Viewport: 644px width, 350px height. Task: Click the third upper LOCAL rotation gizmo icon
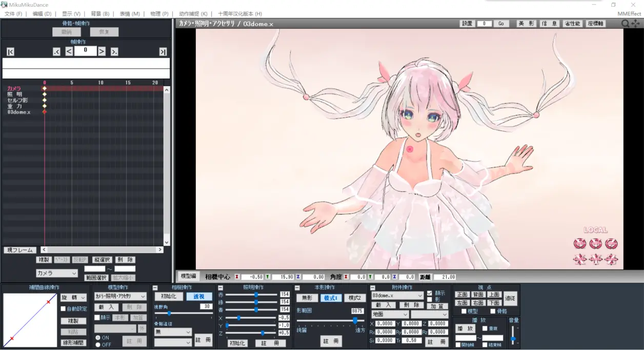611,244
